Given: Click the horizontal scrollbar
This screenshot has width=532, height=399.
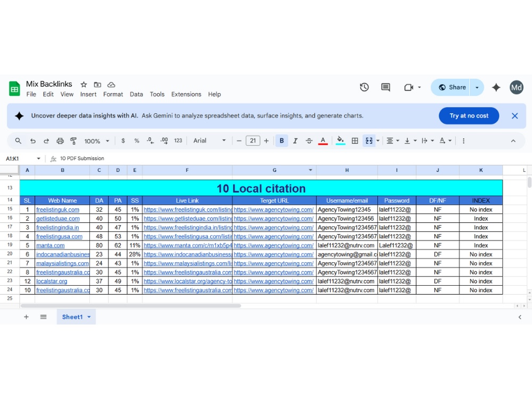Looking at the screenshot, I should 131,306.
